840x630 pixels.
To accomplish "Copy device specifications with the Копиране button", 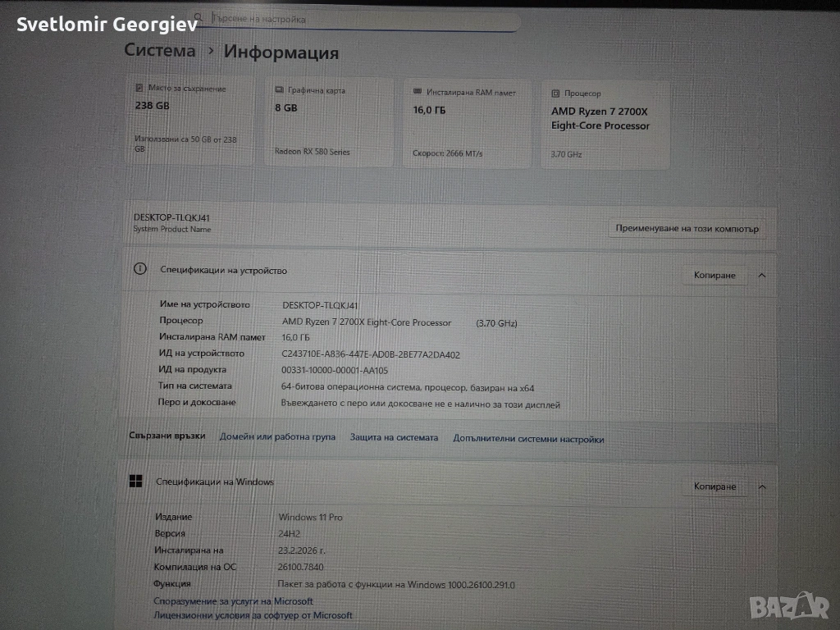I will coord(714,276).
